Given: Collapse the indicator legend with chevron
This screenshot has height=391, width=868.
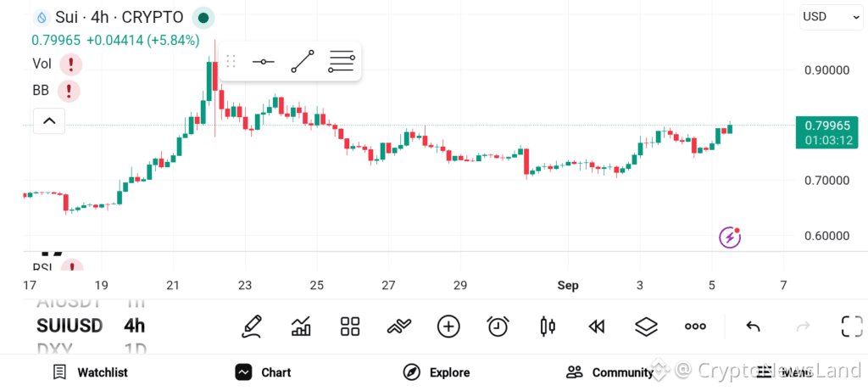Looking at the screenshot, I should click(x=49, y=120).
